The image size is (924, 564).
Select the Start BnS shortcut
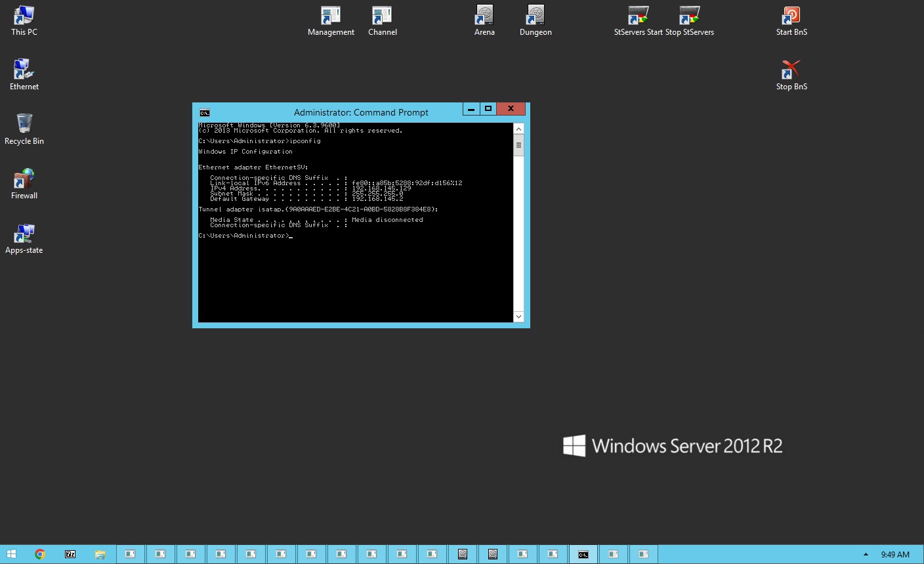pyautogui.click(x=791, y=20)
